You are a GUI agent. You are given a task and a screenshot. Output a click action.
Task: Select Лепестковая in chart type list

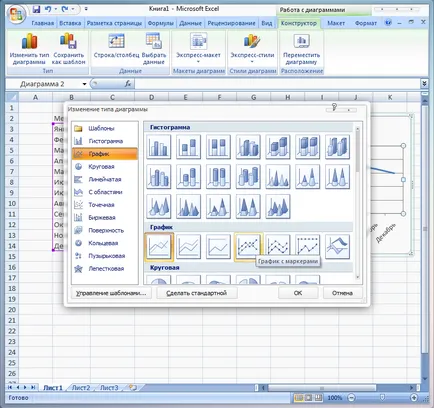pyautogui.click(x=105, y=269)
